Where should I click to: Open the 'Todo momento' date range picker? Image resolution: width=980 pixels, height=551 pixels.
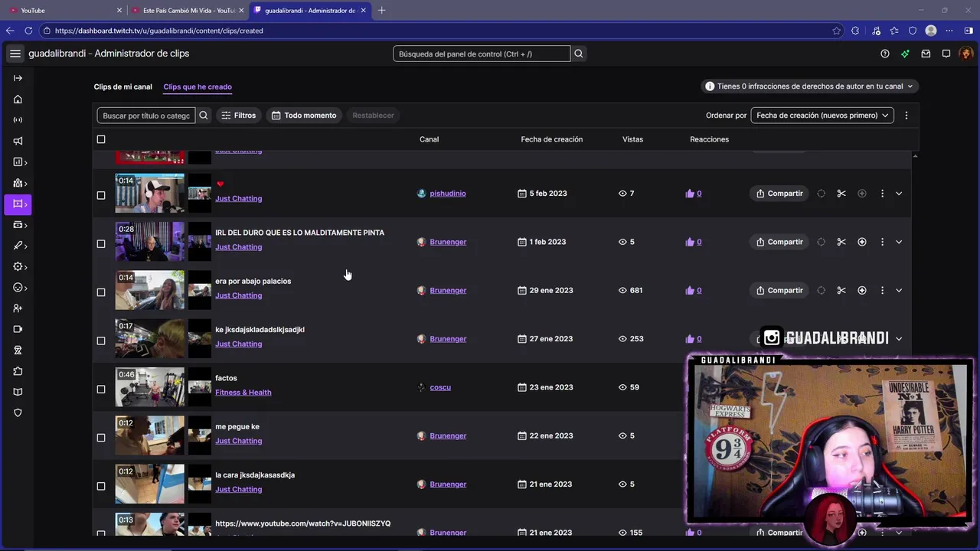pyautogui.click(x=304, y=116)
